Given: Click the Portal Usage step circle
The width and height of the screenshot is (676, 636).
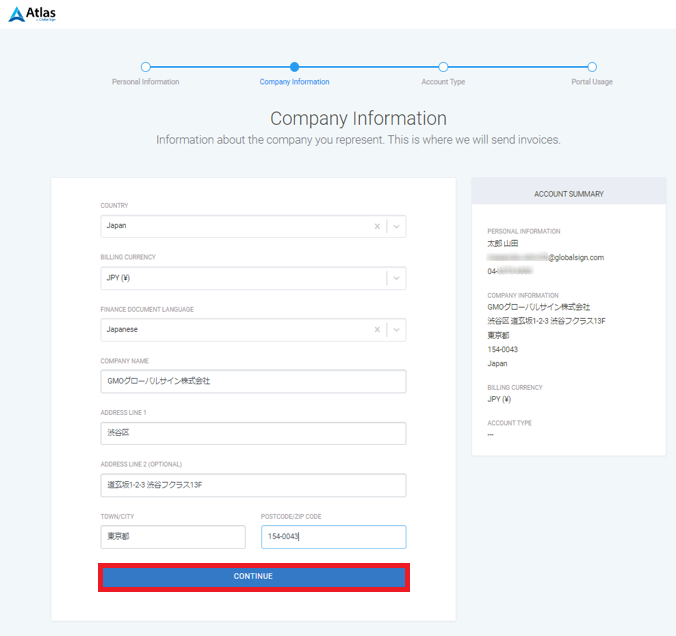Looking at the screenshot, I should point(592,67).
